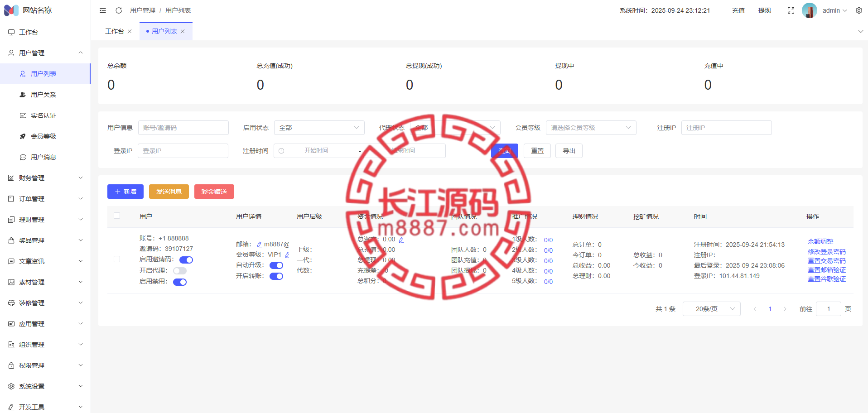The height and width of the screenshot is (413, 868).
Task: Open the 余额调整 link
Action: click(820, 241)
